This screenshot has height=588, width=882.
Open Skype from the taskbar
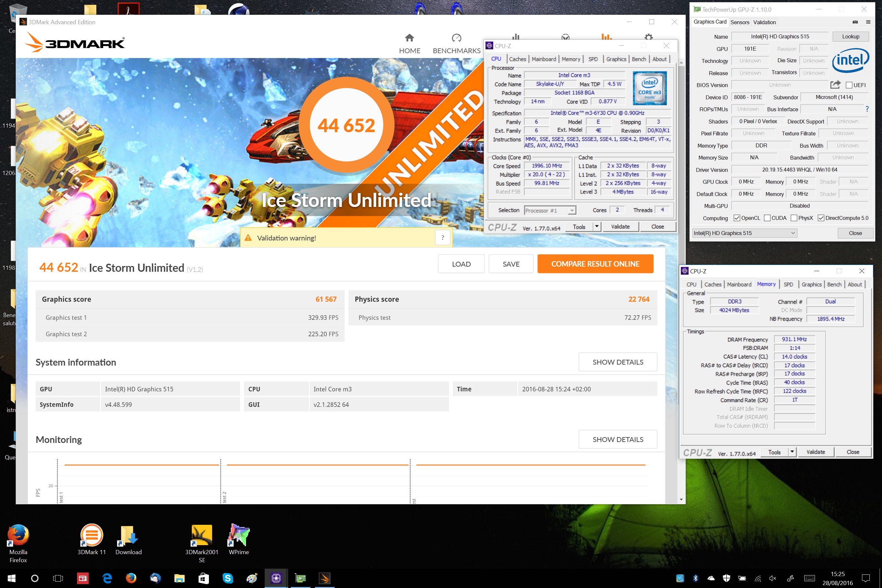228,578
